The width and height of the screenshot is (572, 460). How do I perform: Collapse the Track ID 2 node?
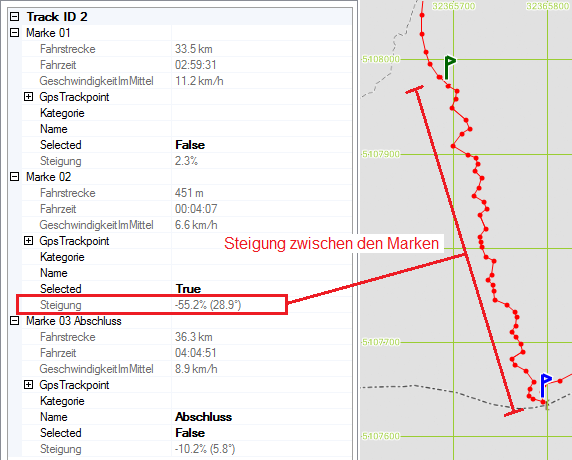15,16
